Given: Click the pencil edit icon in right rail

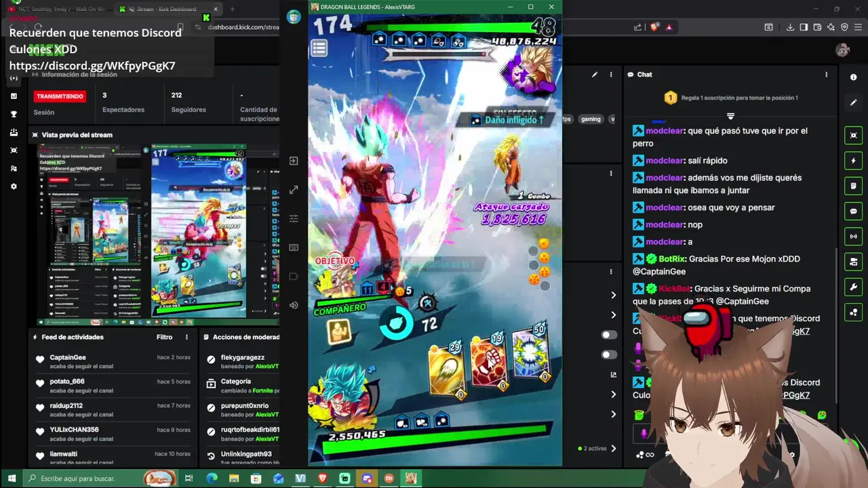Looking at the screenshot, I should click(853, 102).
